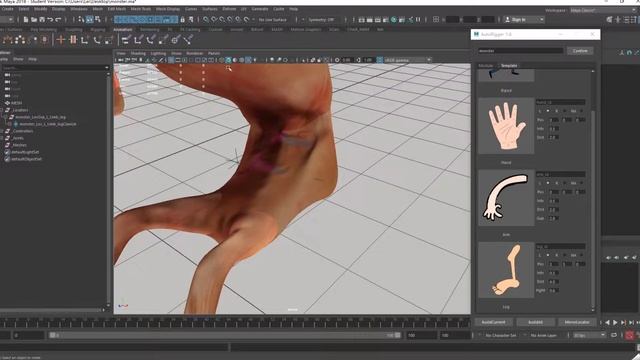Select the Leg template thumbnail
The height and width of the screenshot is (360, 640).
tap(506, 270)
